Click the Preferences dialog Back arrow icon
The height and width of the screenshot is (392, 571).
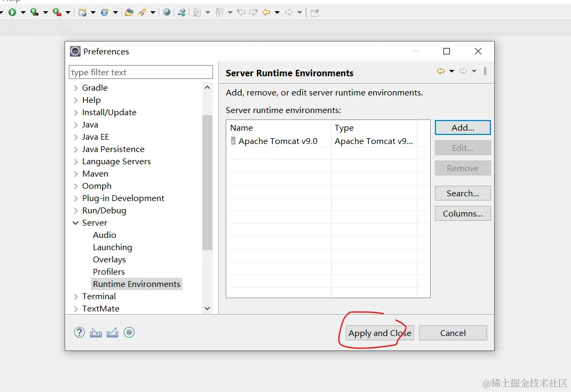(441, 71)
